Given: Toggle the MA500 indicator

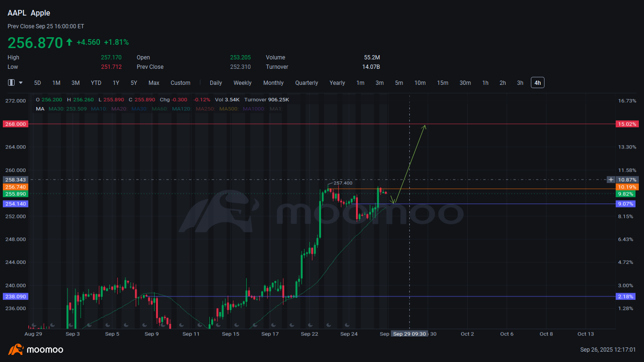Looking at the screenshot, I should (229, 109).
